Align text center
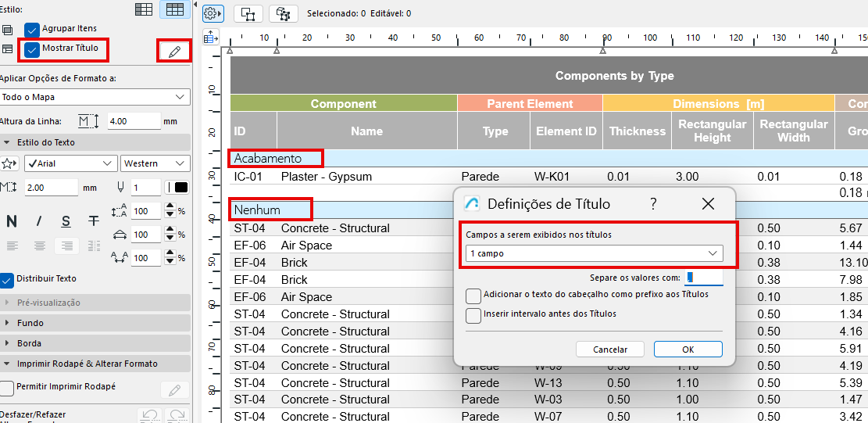This screenshot has height=423, width=868. pyautogui.click(x=39, y=246)
